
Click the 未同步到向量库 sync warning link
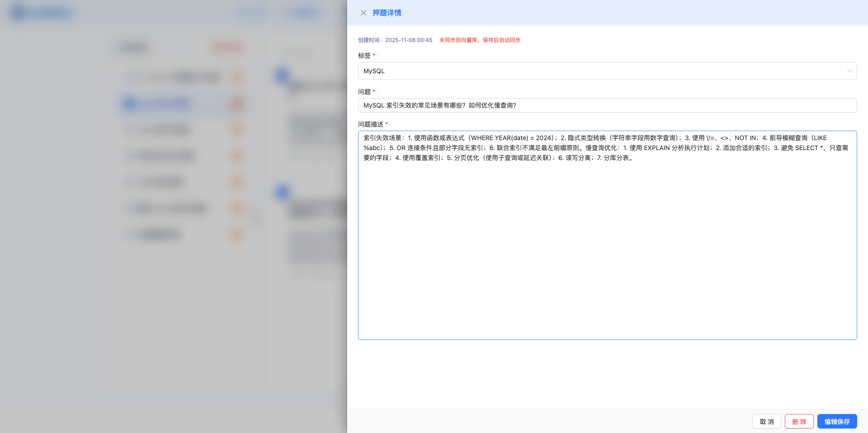pos(480,40)
